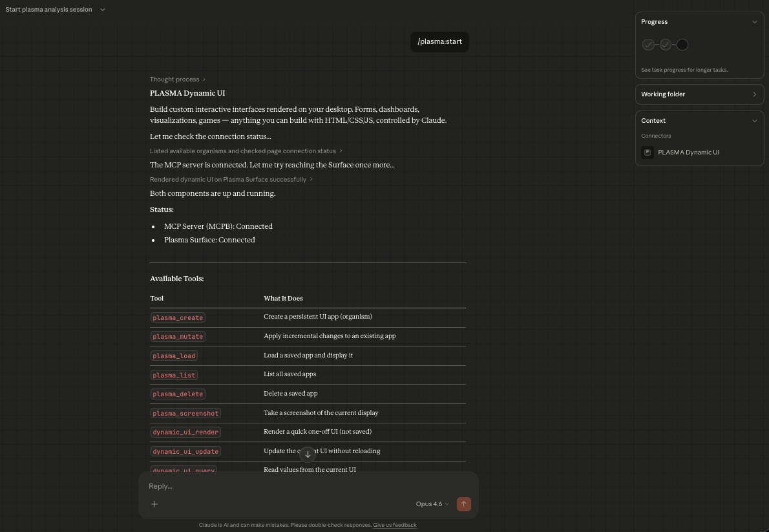Click the second checkmark circle in Progress tracker

(x=666, y=45)
